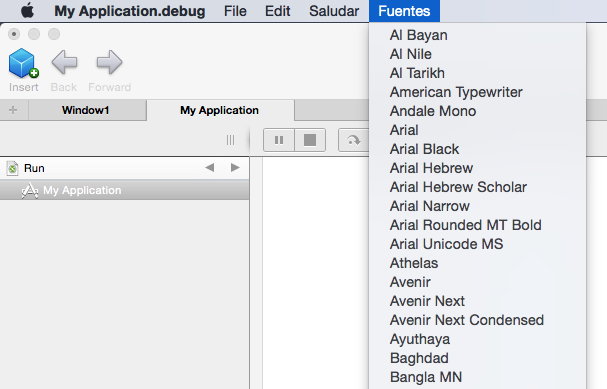The image size is (607, 389).
Task: Stop the running app with stop button
Action: tap(310, 140)
